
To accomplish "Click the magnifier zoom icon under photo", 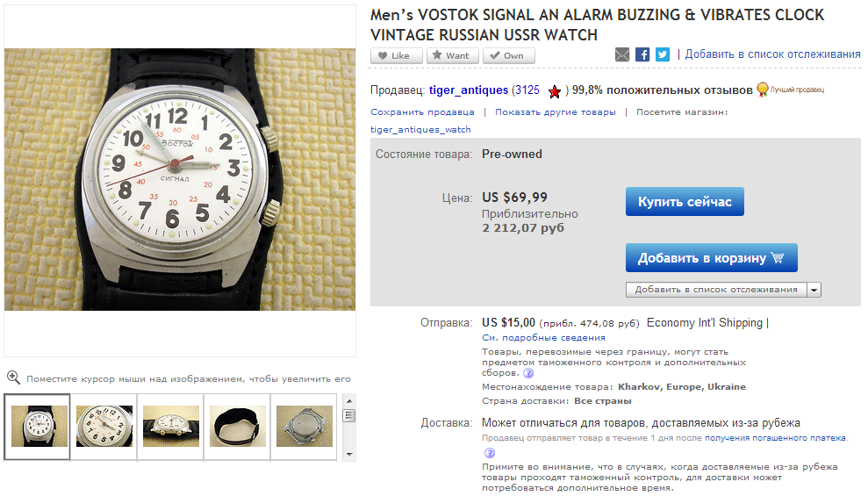I will 13,377.
